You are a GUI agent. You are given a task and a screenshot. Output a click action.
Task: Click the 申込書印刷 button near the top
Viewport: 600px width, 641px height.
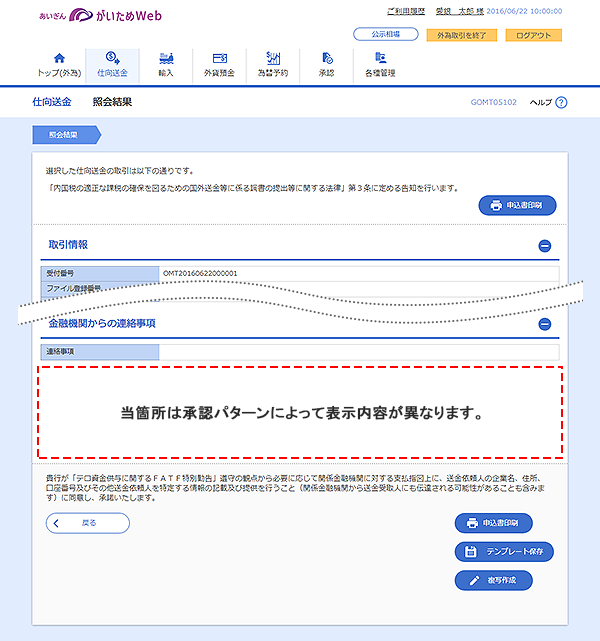[517, 205]
